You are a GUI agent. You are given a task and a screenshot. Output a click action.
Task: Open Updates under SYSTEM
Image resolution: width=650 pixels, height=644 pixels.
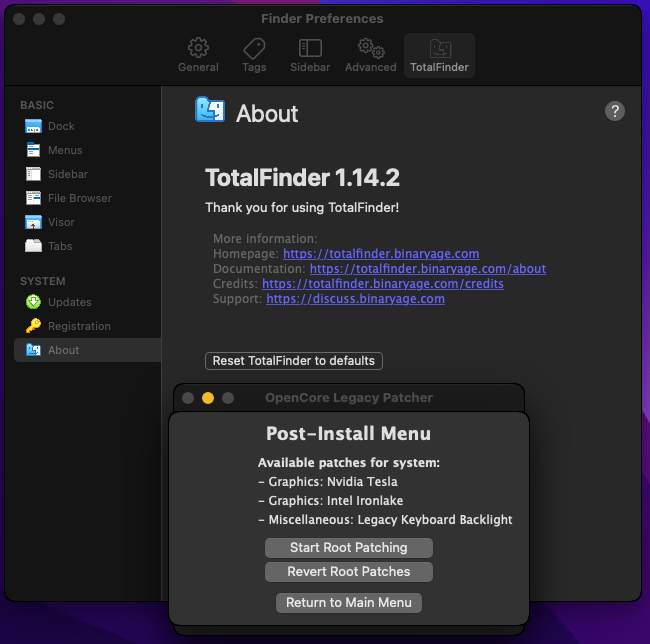87,302
